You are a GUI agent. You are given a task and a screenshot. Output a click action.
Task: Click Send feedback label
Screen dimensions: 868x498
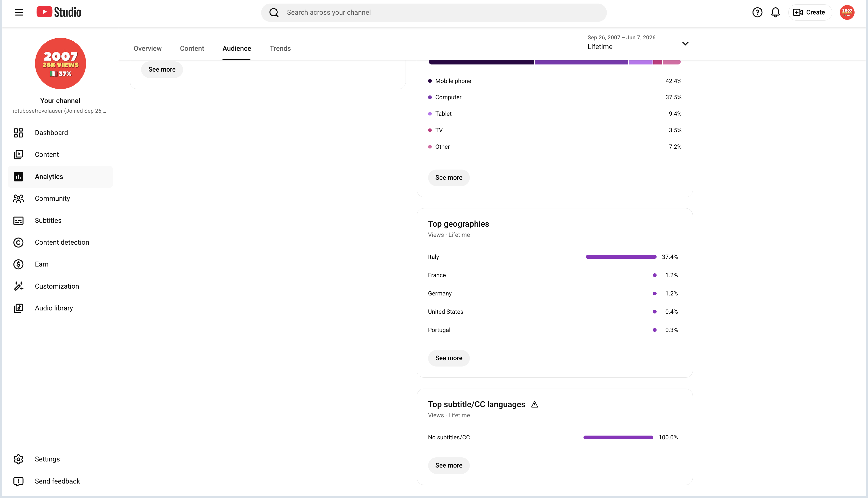pyautogui.click(x=57, y=481)
